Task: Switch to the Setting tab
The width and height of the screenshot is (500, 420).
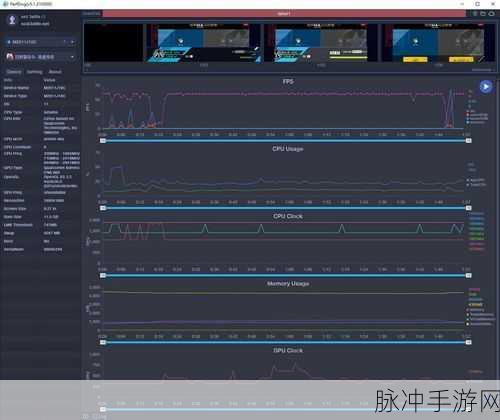Action: coord(35,72)
